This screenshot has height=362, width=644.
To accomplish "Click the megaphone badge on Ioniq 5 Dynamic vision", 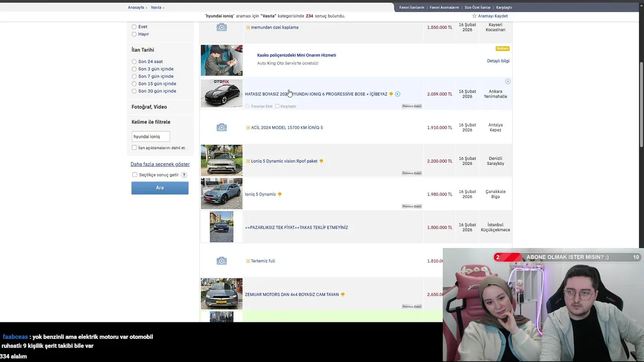I will click(321, 161).
